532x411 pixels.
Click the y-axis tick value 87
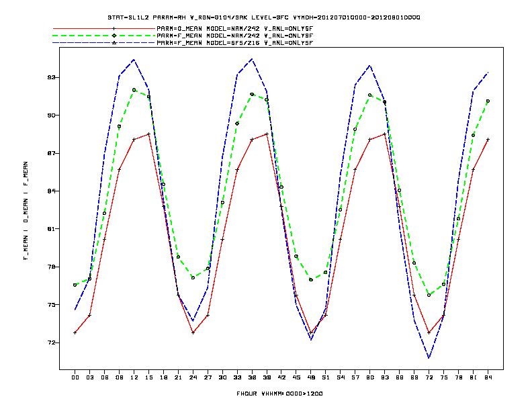[51, 153]
